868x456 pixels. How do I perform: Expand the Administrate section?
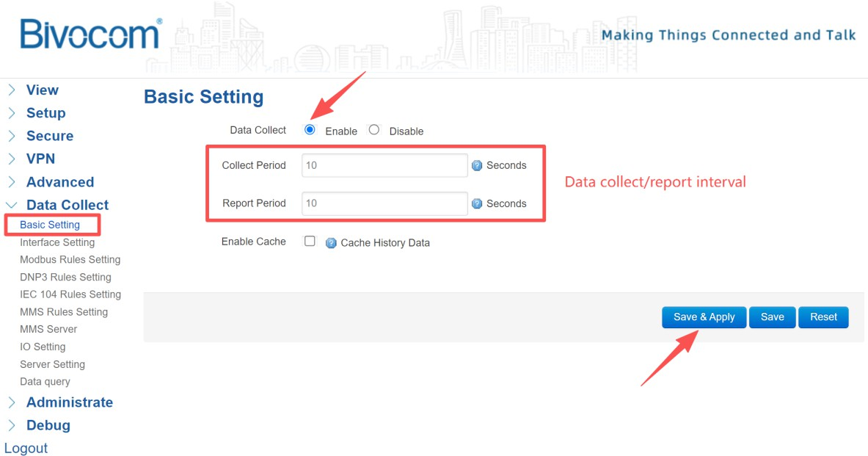(x=69, y=402)
